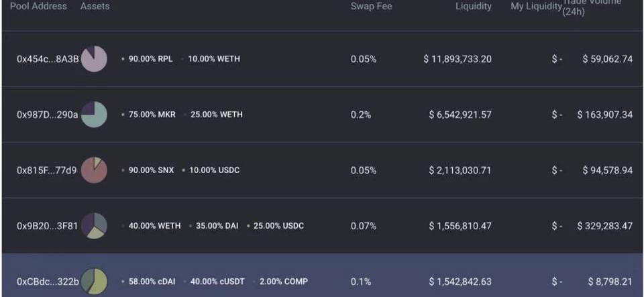644x297 pixels.
Task: Open pool address 0x987D...290a
Action: 48,115
